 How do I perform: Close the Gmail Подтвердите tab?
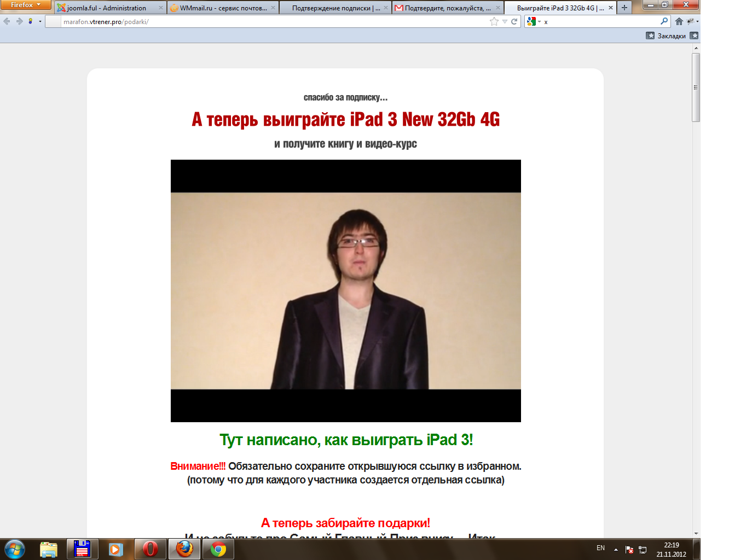point(498,8)
